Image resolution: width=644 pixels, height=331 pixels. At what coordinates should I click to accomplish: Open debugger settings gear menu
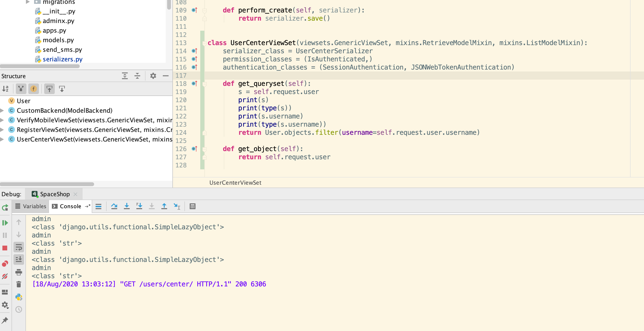pos(5,305)
